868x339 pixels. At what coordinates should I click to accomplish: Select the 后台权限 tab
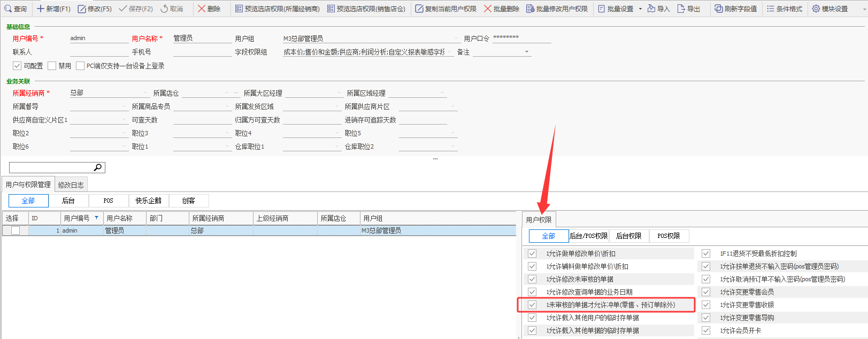(x=628, y=236)
